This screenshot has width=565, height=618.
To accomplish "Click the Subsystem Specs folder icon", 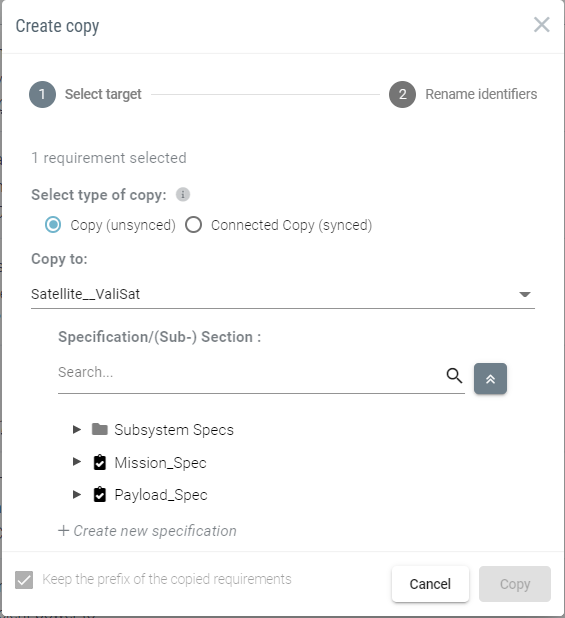I will click(x=100, y=429).
